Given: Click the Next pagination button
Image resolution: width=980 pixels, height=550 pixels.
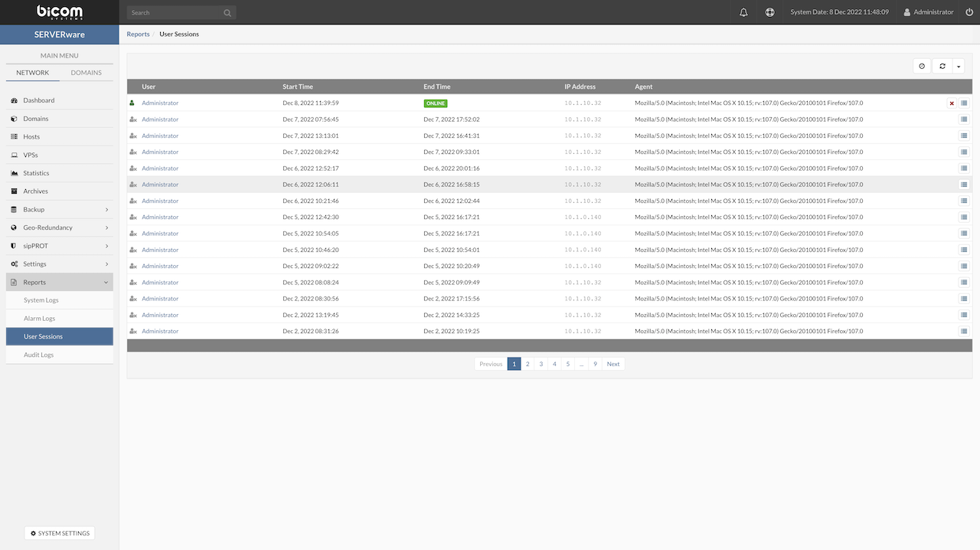Looking at the screenshot, I should (x=612, y=364).
